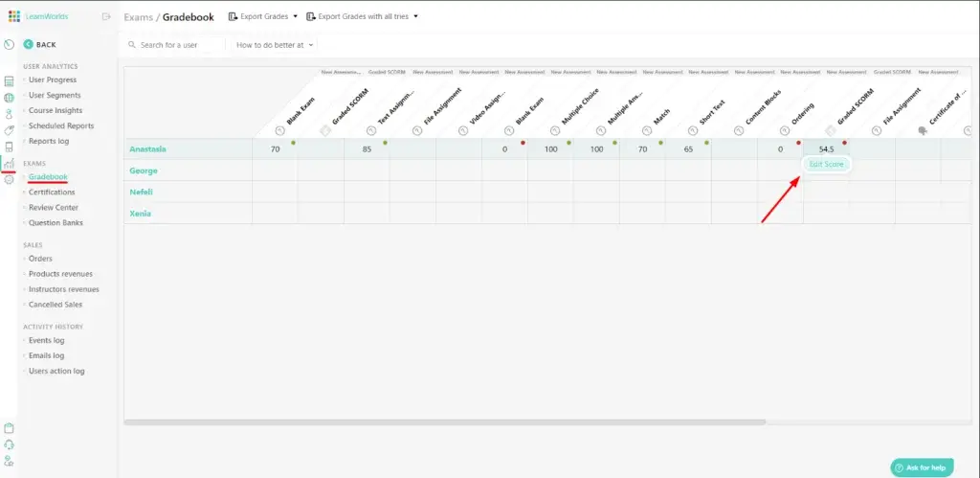Open the Settings gear icon in left rail
Screen dimensions: 980x478
pos(9,179)
